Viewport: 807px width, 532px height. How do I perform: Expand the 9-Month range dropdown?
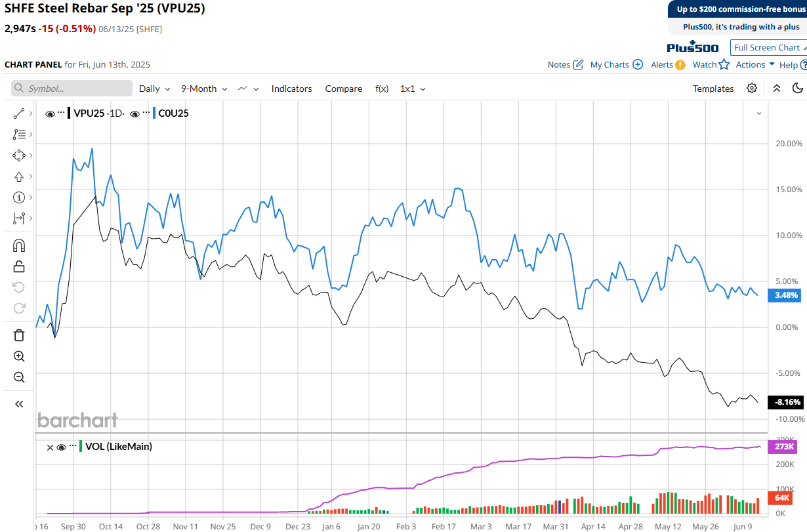[x=204, y=89]
